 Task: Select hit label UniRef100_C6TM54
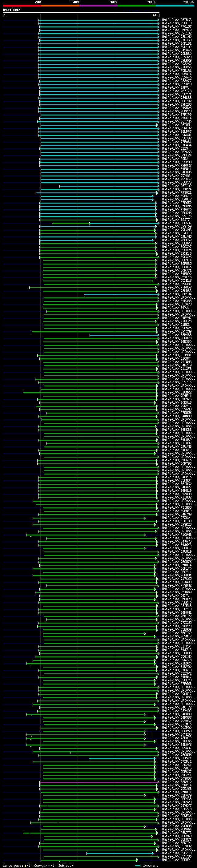[176, 125]
